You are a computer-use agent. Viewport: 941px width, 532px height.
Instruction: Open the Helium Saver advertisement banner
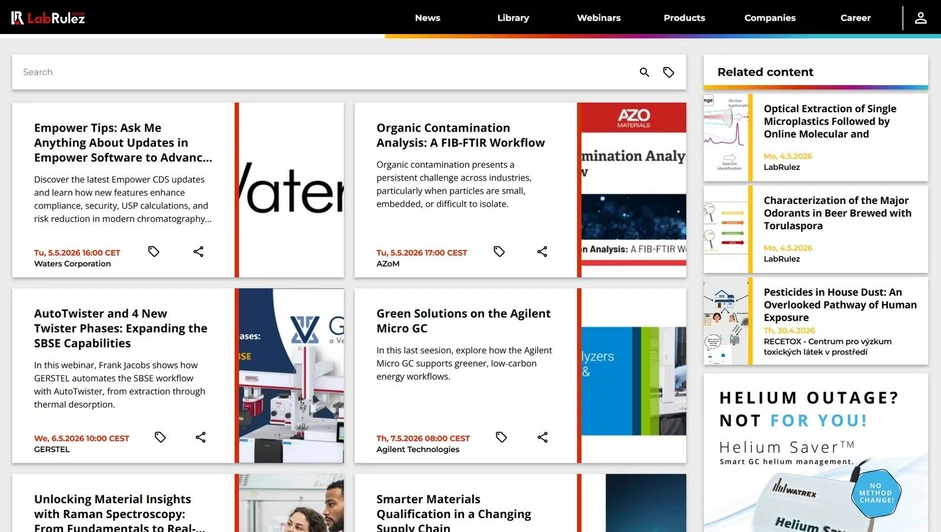[x=816, y=453]
